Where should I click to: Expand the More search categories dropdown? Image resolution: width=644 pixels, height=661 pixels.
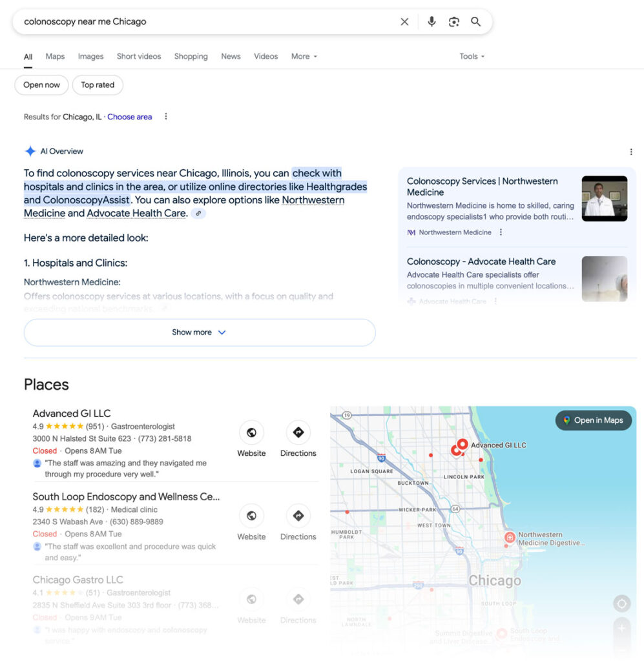click(x=304, y=57)
